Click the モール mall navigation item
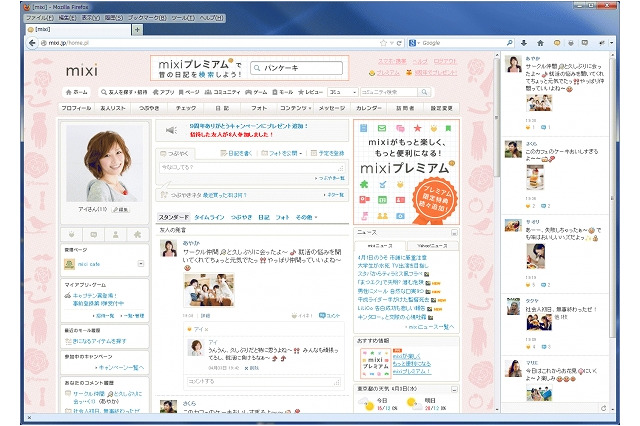The height and width of the screenshot is (426, 640). click(283, 92)
